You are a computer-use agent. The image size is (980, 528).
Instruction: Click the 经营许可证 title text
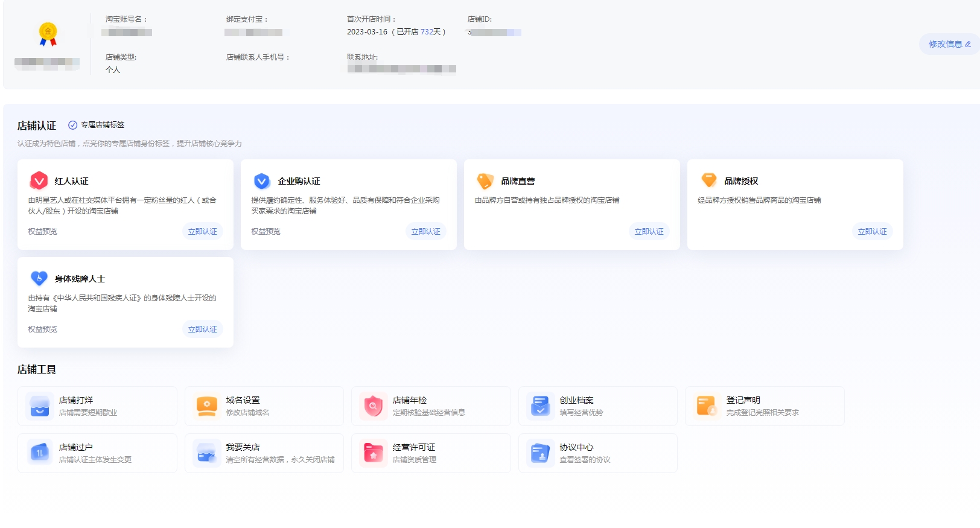pos(414,447)
